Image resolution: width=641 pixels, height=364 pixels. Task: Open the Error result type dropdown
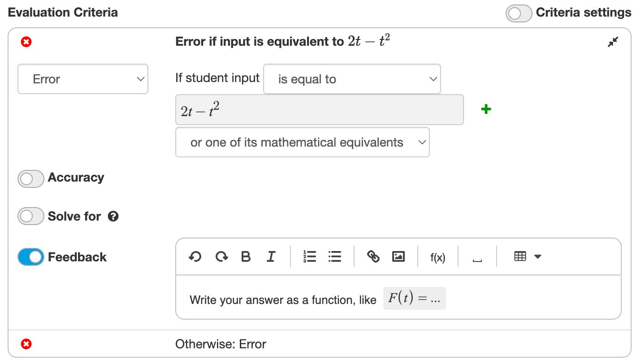click(83, 79)
